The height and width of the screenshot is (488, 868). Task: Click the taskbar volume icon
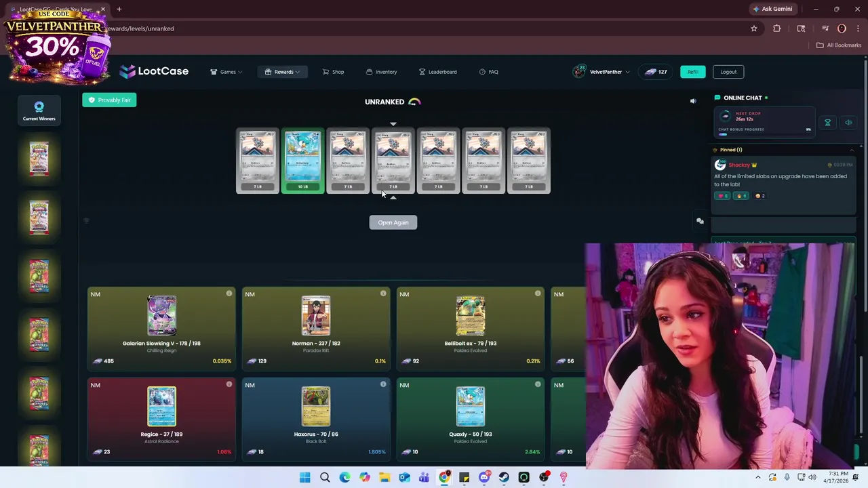click(x=812, y=477)
